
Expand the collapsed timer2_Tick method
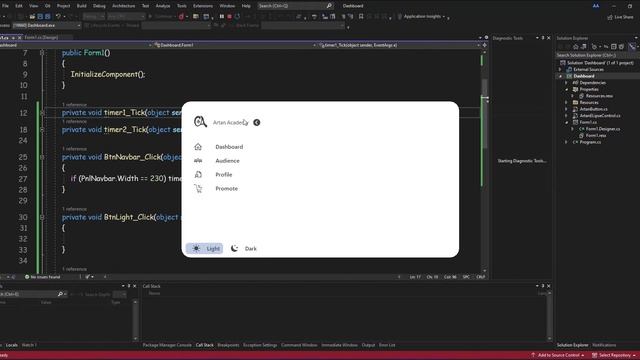pyautogui.click(x=42, y=129)
